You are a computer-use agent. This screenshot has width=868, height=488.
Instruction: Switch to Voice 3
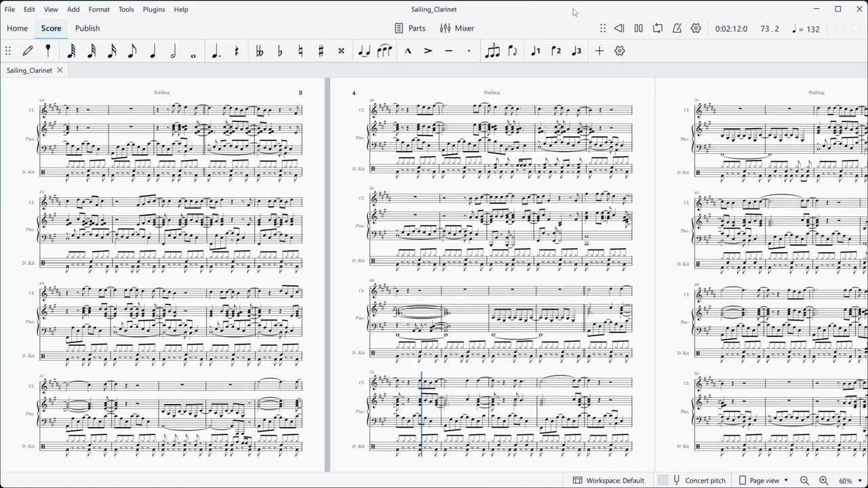576,51
